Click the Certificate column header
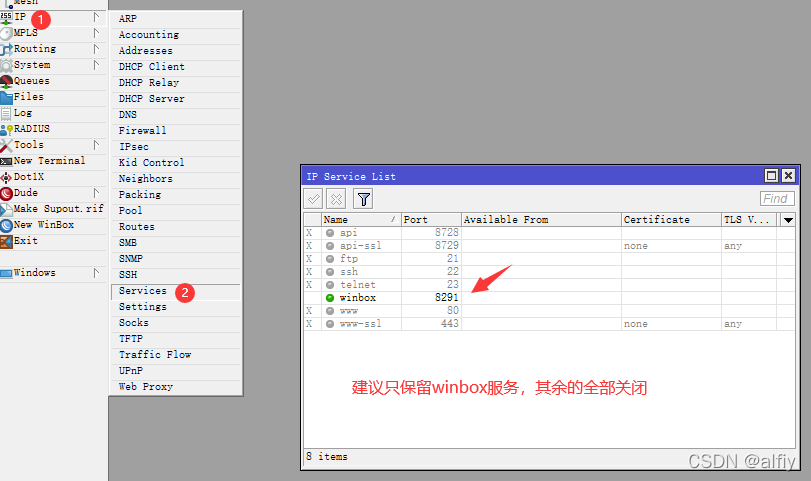 tap(671, 220)
